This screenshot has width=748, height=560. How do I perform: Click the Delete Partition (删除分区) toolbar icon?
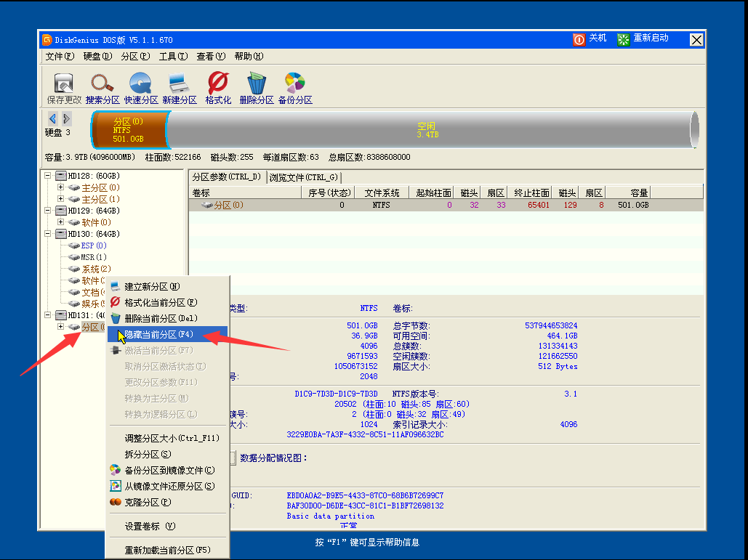[x=256, y=83]
